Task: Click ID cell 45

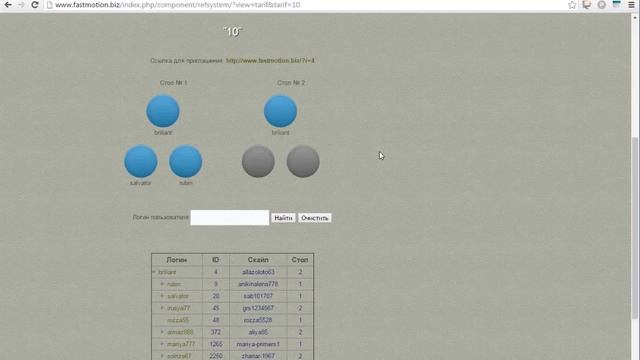Action: (x=216, y=308)
